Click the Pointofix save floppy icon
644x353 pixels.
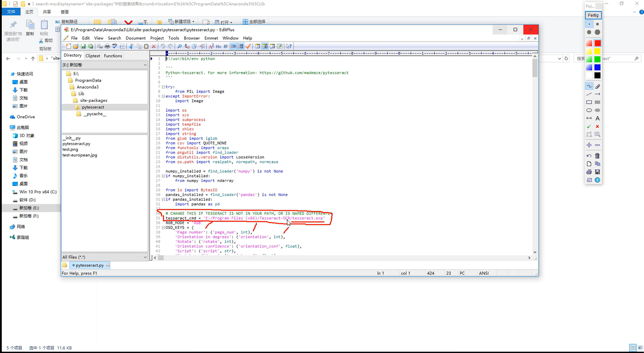[x=597, y=172]
